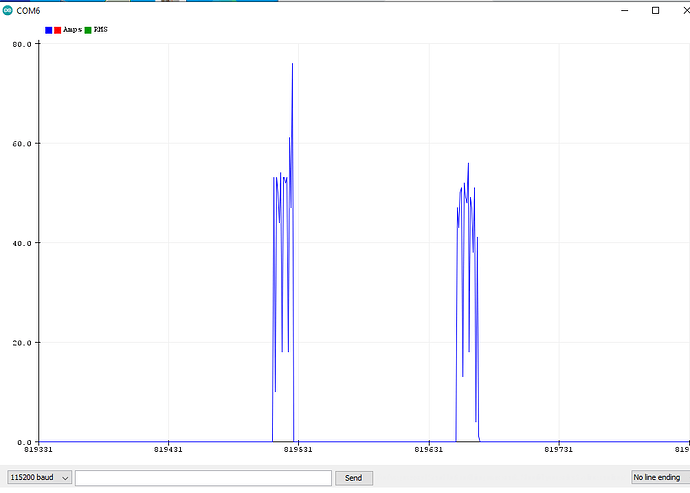This screenshot has width=690, height=493.
Task: Click the RMS legend label
Action: pyautogui.click(x=100, y=29)
